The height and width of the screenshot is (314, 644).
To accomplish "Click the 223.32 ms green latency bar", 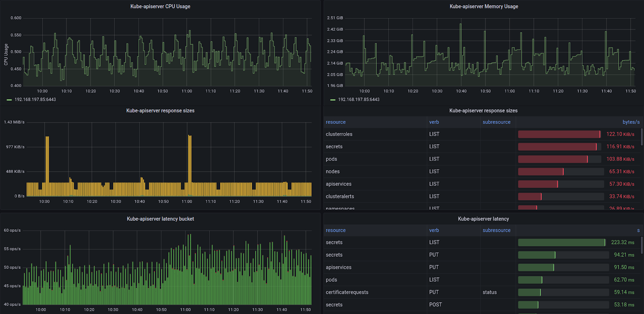I will 561,243.
